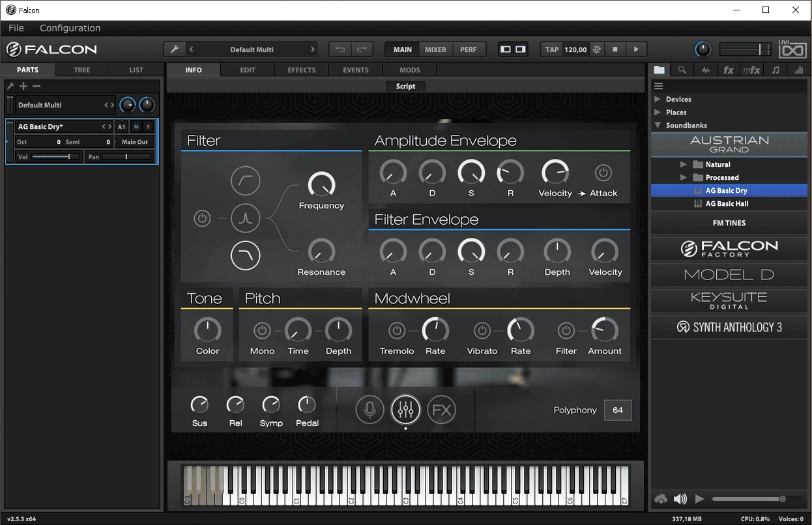Expand the Natural folder
Image resolution: width=812 pixels, height=525 pixels.
684,164
